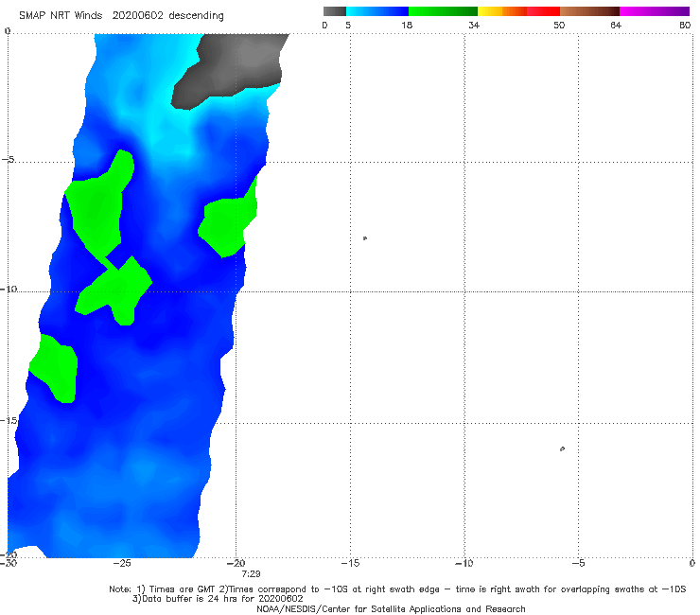Click the longitude axis label "-15"
This screenshot has width=700, height=615.
pos(350,564)
